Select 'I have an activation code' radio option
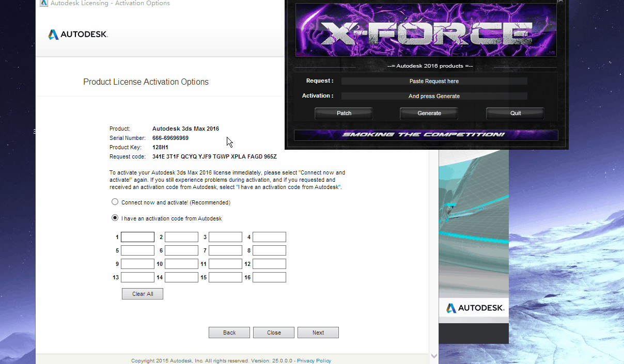624x364 pixels. pyautogui.click(x=115, y=218)
